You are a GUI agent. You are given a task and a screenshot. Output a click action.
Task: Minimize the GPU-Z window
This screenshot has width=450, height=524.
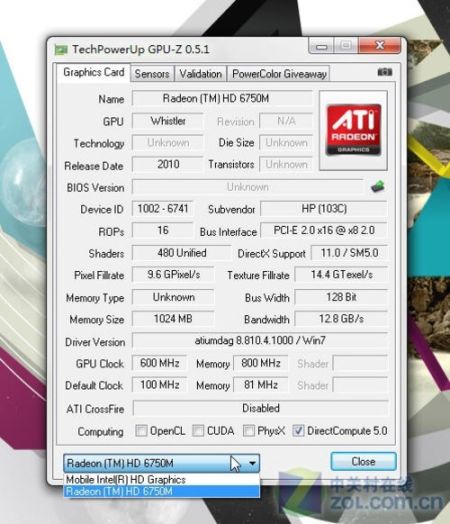click(321, 46)
